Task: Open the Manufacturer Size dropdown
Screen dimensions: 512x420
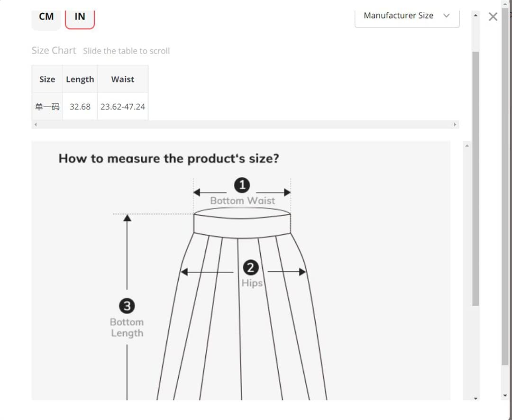Action: 407,18
